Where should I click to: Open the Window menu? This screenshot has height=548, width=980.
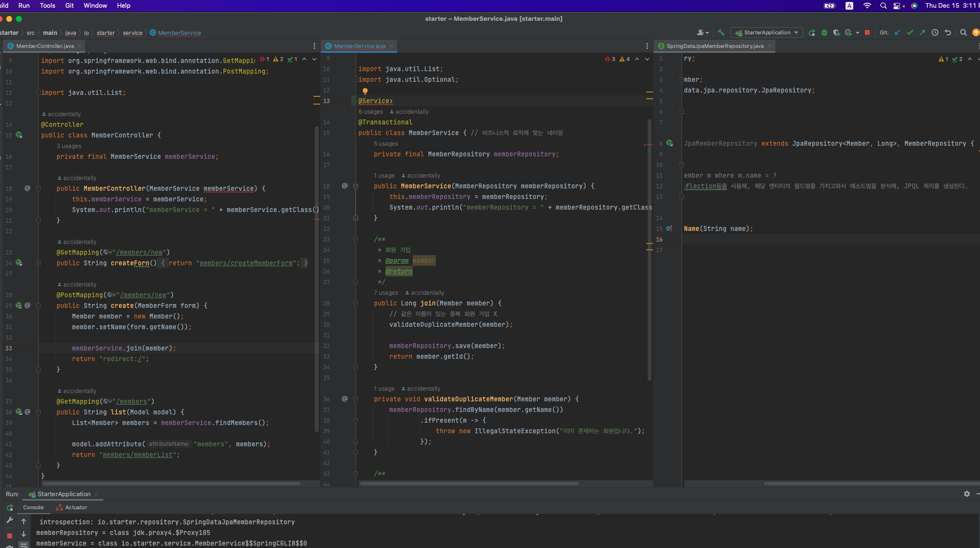pos(95,5)
